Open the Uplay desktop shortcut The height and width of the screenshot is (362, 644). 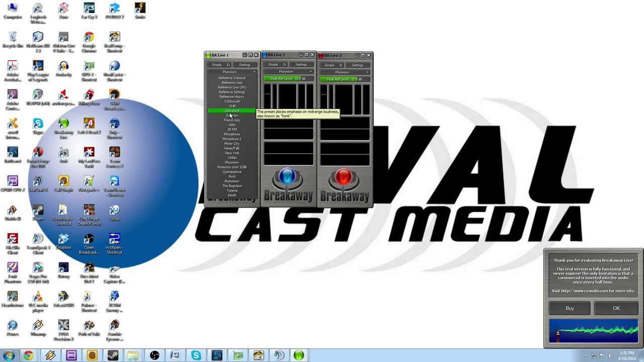pyautogui.click(x=114, y=212)
